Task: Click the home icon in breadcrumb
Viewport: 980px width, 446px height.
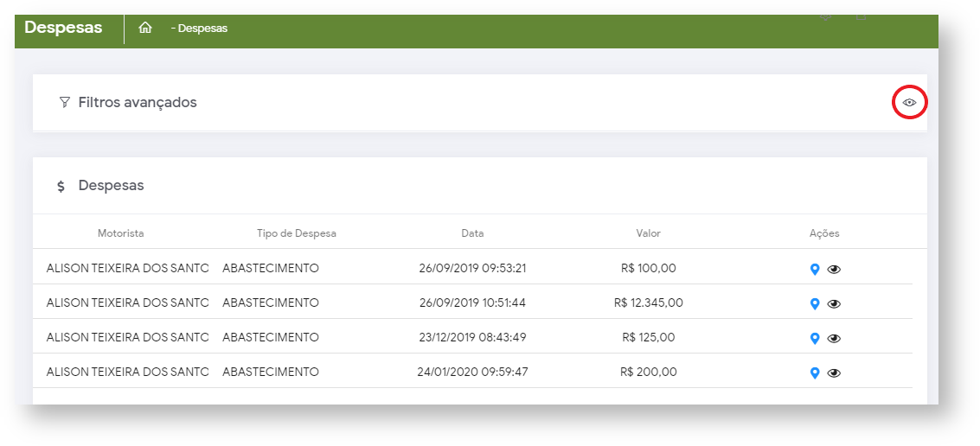Action: pos(145,28)
